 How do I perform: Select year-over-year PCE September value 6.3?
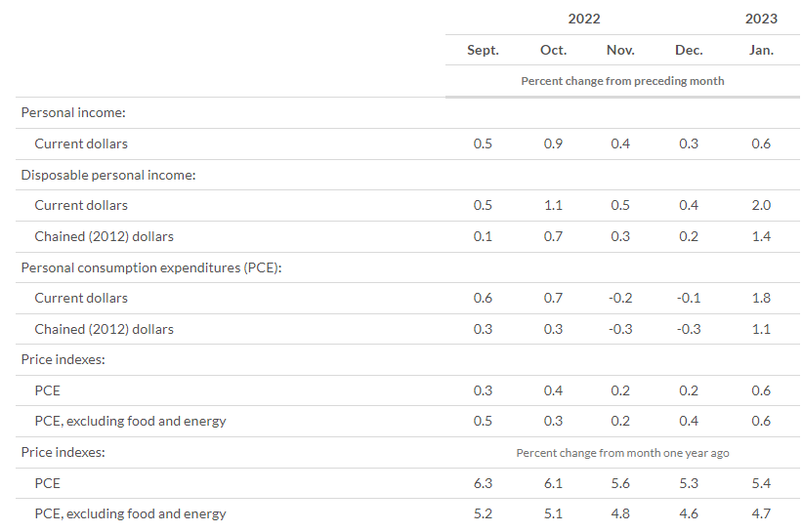[483, 483]
